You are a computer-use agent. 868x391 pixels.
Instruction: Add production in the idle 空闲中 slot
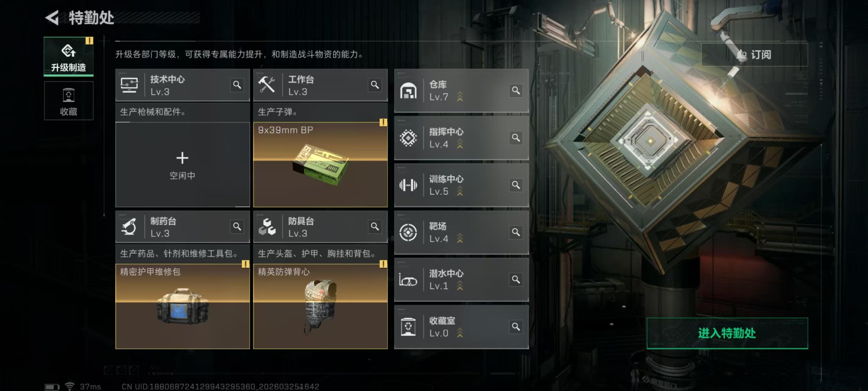point(182,165)
